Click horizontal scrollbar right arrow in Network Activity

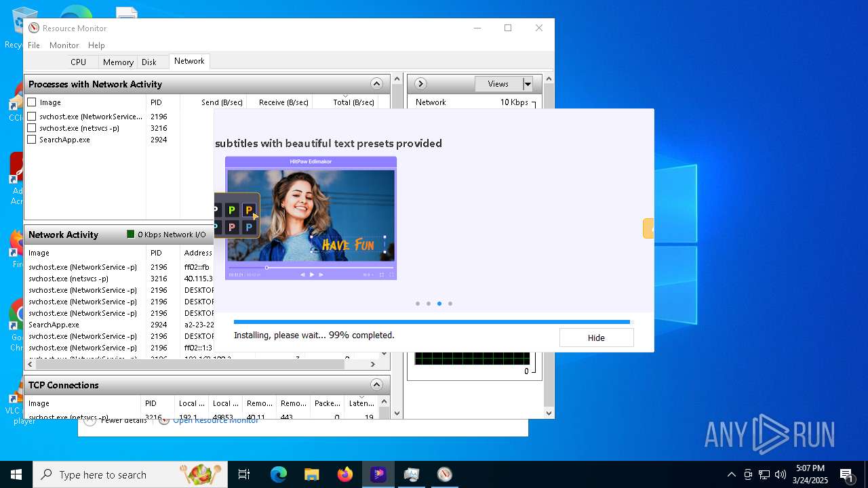[372, 365]
